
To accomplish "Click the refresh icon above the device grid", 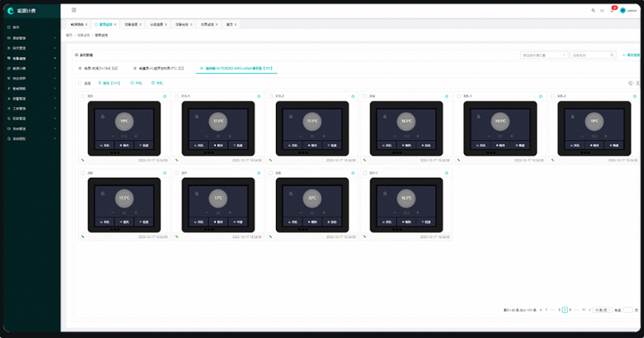I will pyautogui.click(x=631, y=83).
